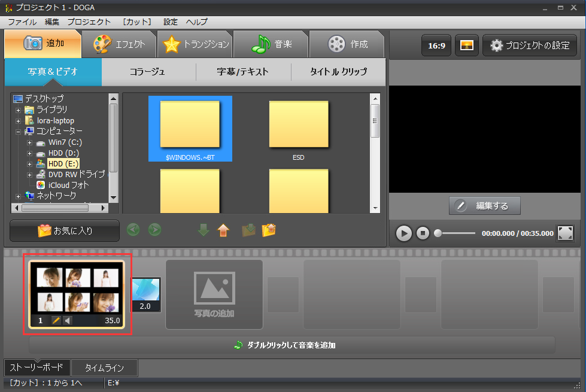Open the プロジェクト menu

(89, 22)
